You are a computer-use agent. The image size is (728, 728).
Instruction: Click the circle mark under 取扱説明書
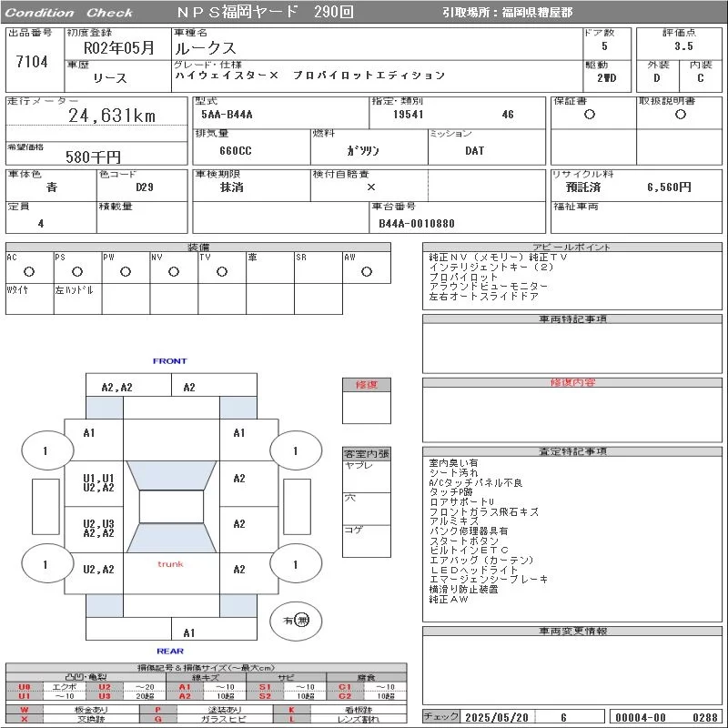(x=680, y=115)
